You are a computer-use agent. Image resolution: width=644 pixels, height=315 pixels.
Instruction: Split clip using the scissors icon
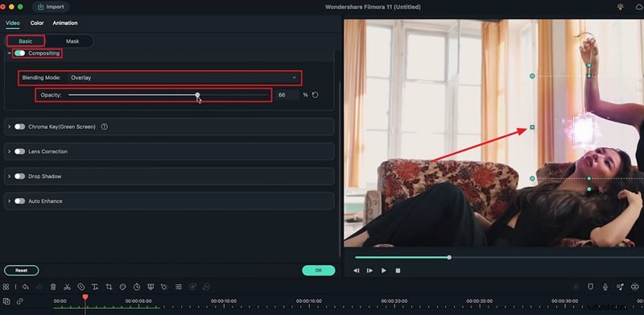[x=68, y=287]
